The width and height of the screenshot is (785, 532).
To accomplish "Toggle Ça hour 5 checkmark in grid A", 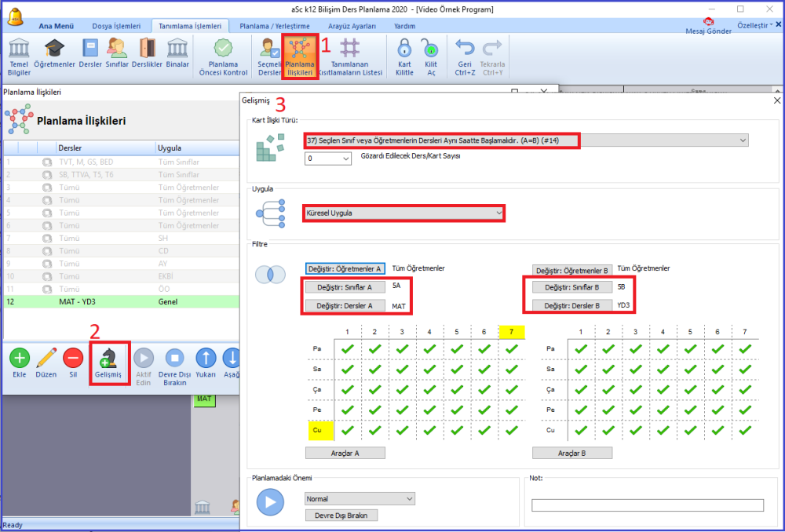I will 457,389.
